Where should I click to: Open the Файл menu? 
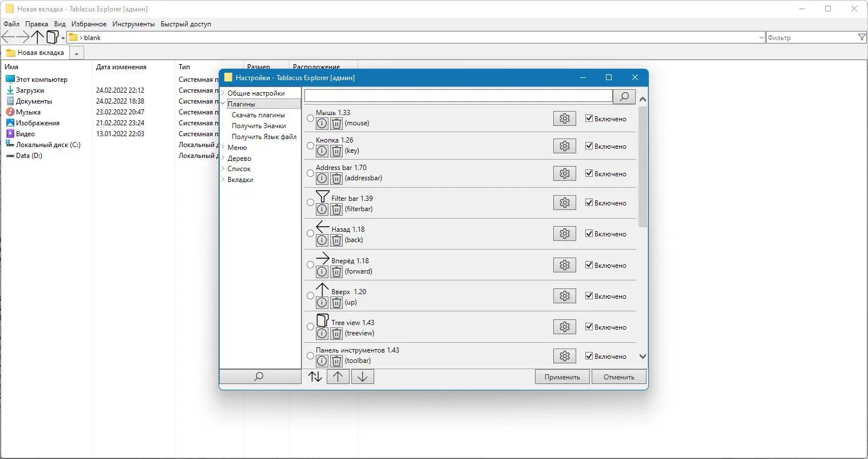click(x=11, y=24)
